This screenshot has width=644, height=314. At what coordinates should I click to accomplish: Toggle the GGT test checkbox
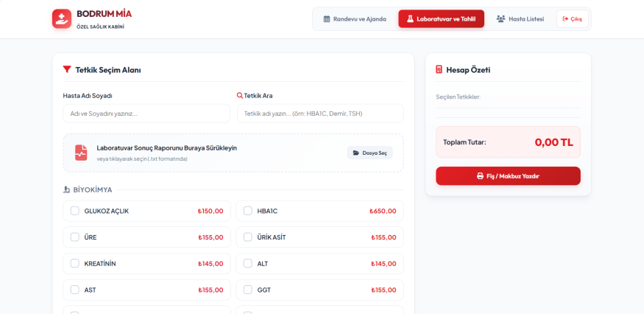pos(247,290)
